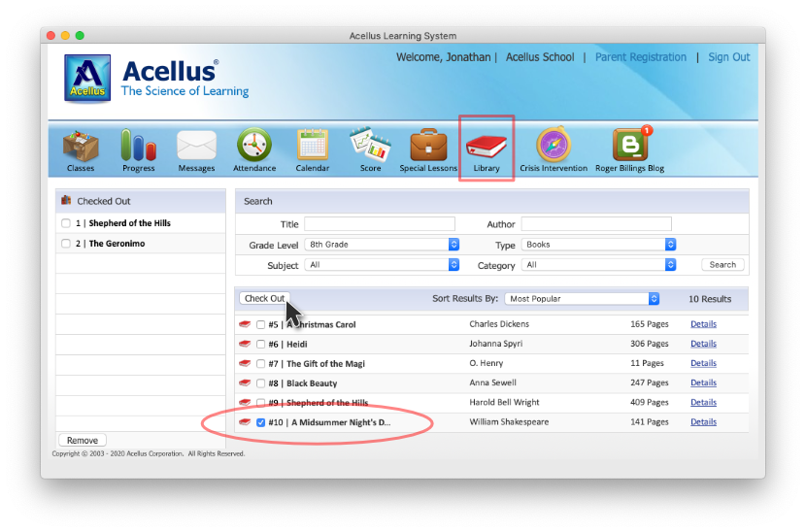This screenshot has height=532, width=806.
Task: Open the Attendance clock icon
Action: [253, 145]
